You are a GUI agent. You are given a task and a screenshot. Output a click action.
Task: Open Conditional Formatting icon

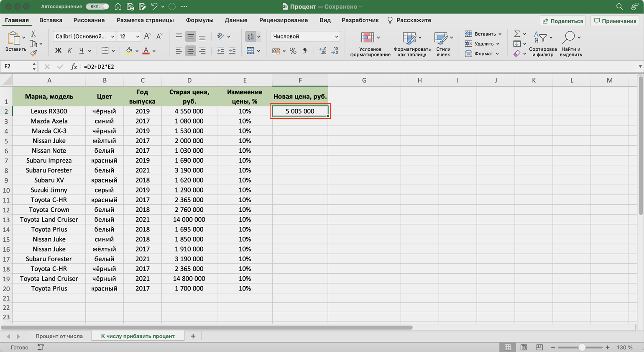click(x=368, y=38)
